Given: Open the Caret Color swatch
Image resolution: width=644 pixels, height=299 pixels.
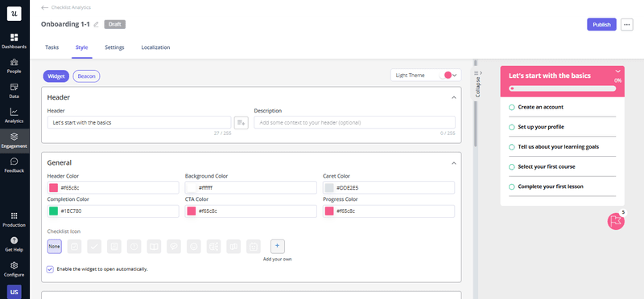Looking at the screenshot, I should [329, 188].
